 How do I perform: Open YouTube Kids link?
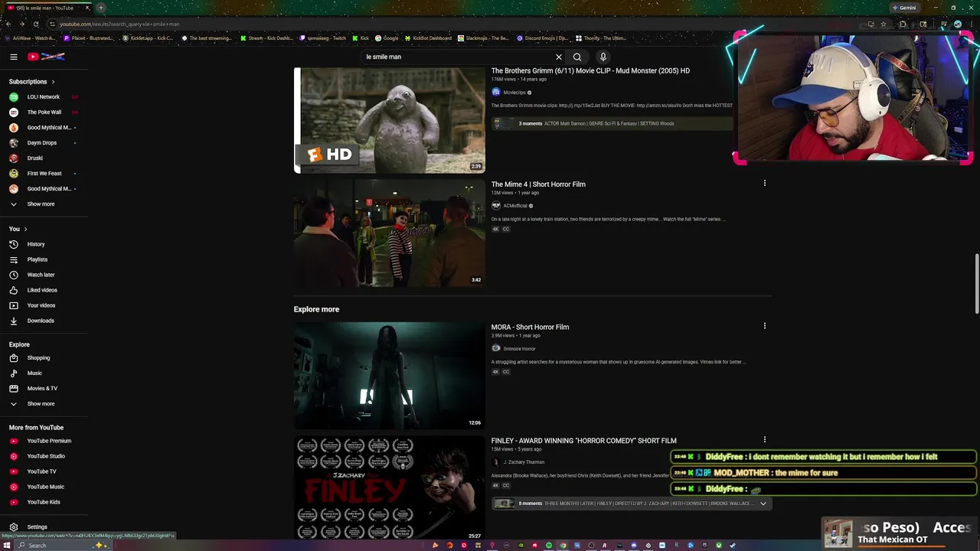point(44,502)
